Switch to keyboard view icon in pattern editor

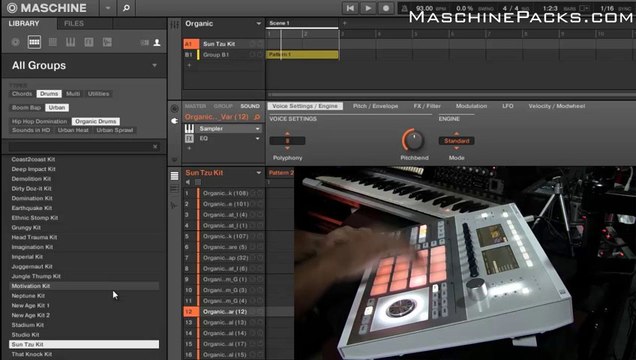pos(174,189)
